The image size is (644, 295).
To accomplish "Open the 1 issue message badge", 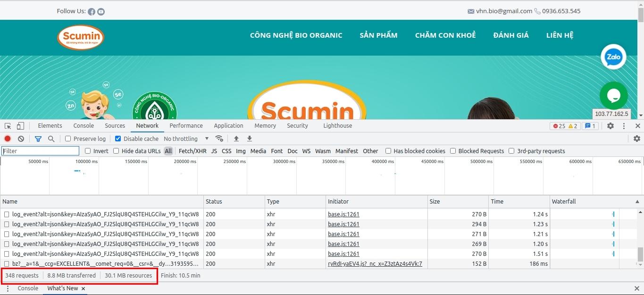I will click(590, 126).
